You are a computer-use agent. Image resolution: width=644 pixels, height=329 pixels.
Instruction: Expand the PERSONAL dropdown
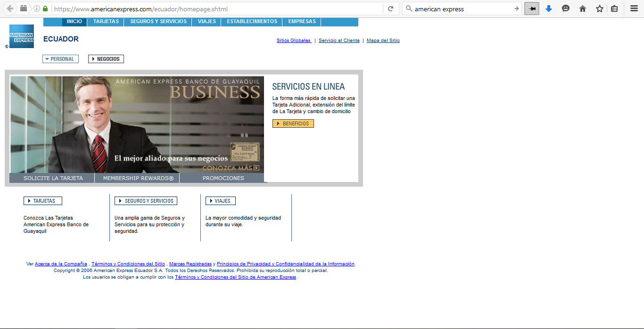click(60, 59)
